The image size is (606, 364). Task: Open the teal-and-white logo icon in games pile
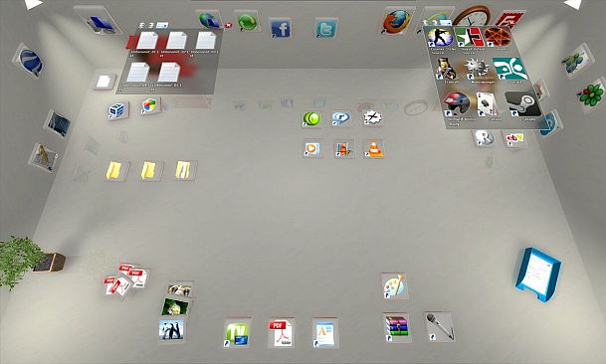coord(509,69)
